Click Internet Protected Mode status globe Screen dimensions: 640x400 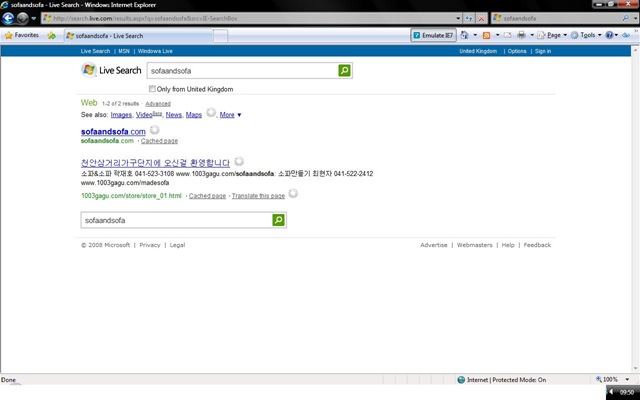(461, 380)
